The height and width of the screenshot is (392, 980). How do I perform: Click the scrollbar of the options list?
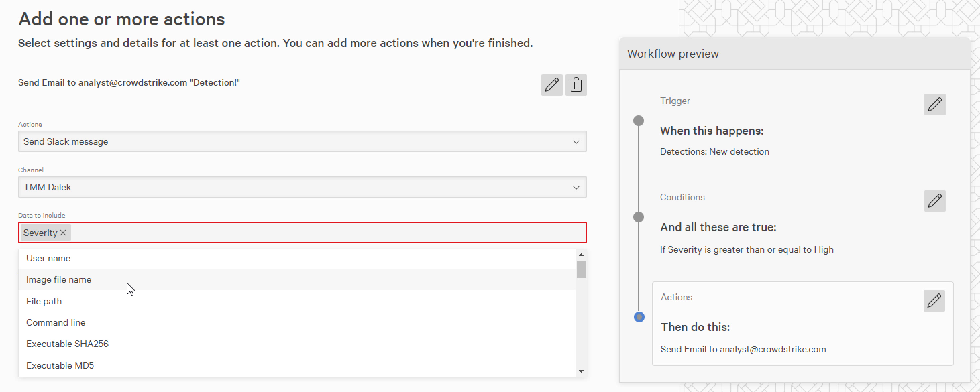[x=581, y=268]
